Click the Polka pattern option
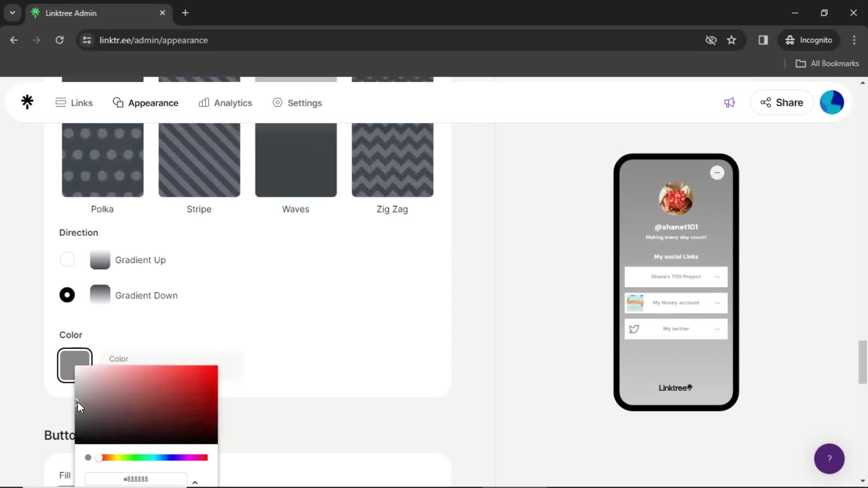Viewport: 868px width, 488px height. [102, 159]
